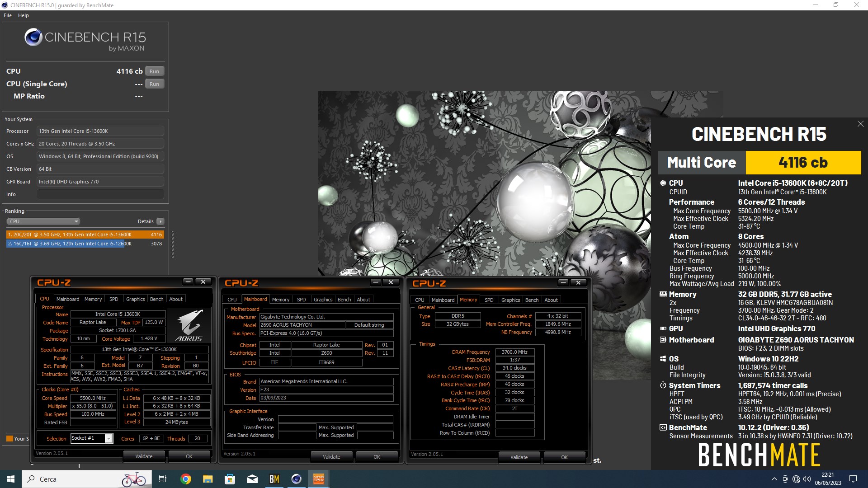Open SPD tab in Memory CPU-Z window
868x488 pixels.
pyautogui.click(x=489, y=300)
